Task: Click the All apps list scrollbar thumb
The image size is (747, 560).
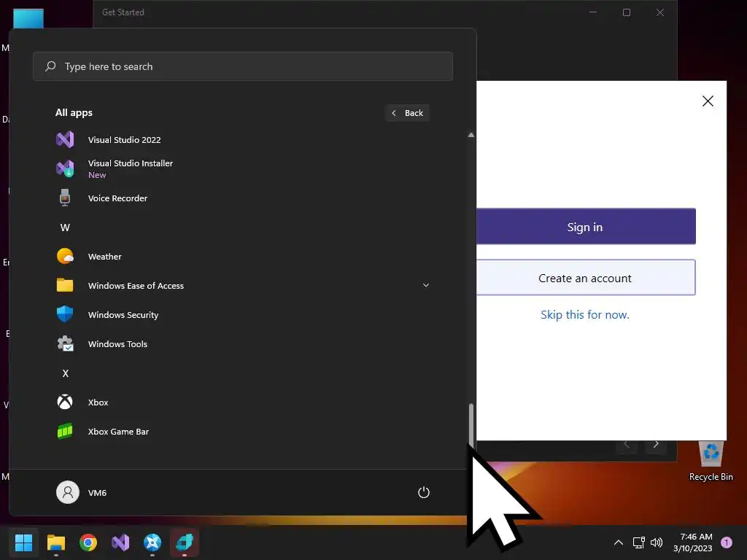Action: pos(471,425)
